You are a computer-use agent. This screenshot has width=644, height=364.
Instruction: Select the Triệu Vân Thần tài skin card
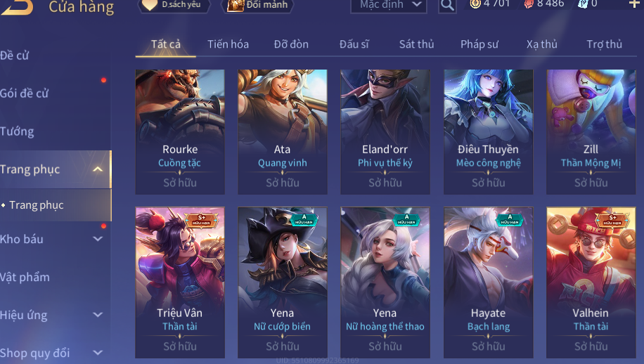(180, 282)
